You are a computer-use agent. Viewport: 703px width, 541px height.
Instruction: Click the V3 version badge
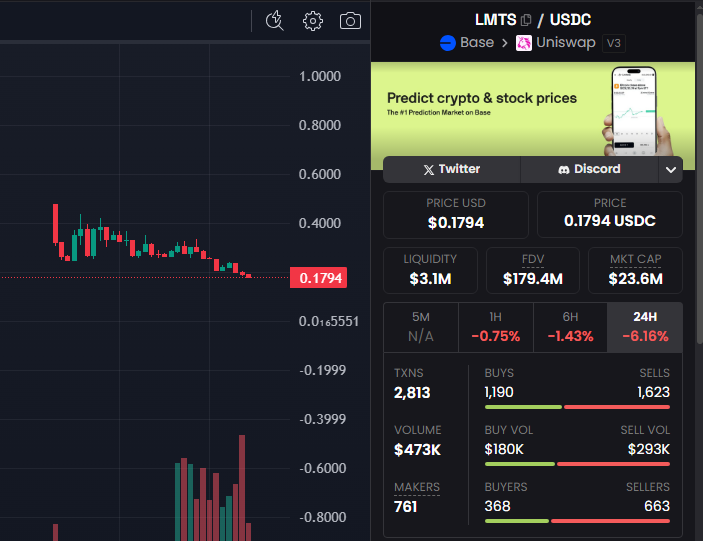click(614, 43)
